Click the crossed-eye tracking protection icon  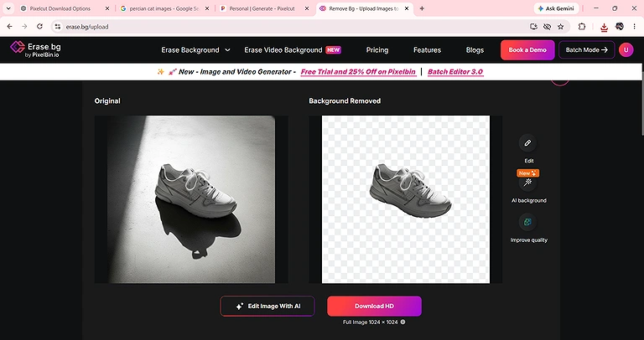click(547, 26)
